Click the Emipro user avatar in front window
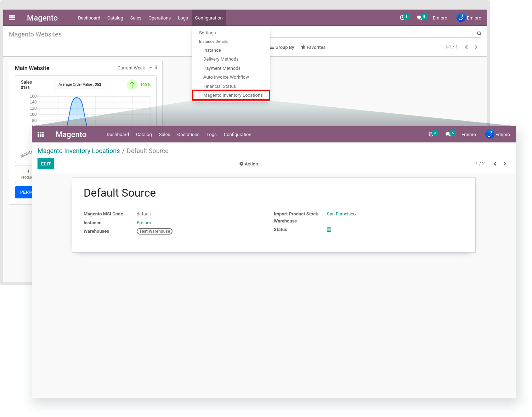 click(489, 134)
